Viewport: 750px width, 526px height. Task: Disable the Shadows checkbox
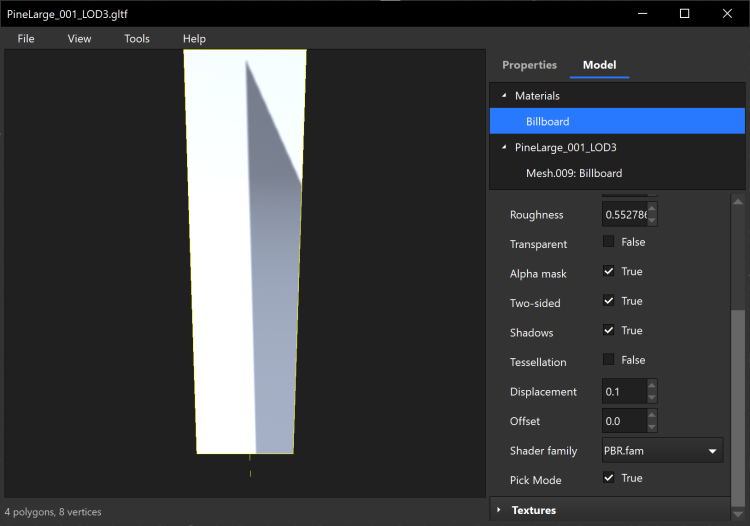coord(609,331)
